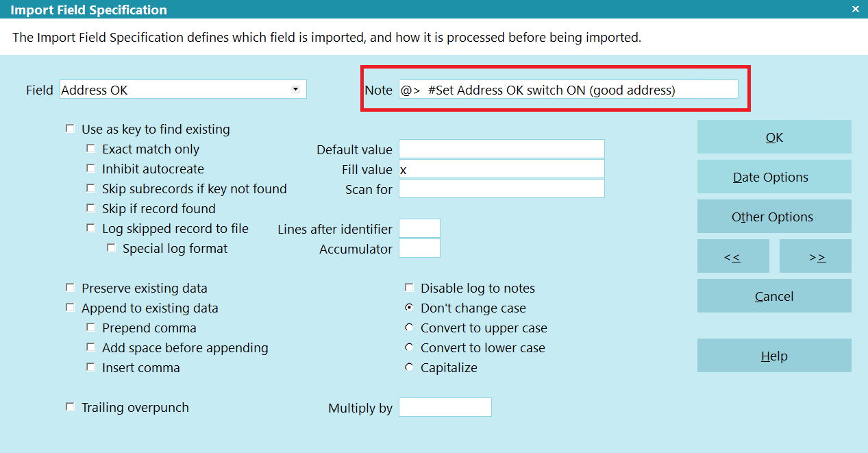Toggle 'Trailing overpunch' on

pos(70,407)
